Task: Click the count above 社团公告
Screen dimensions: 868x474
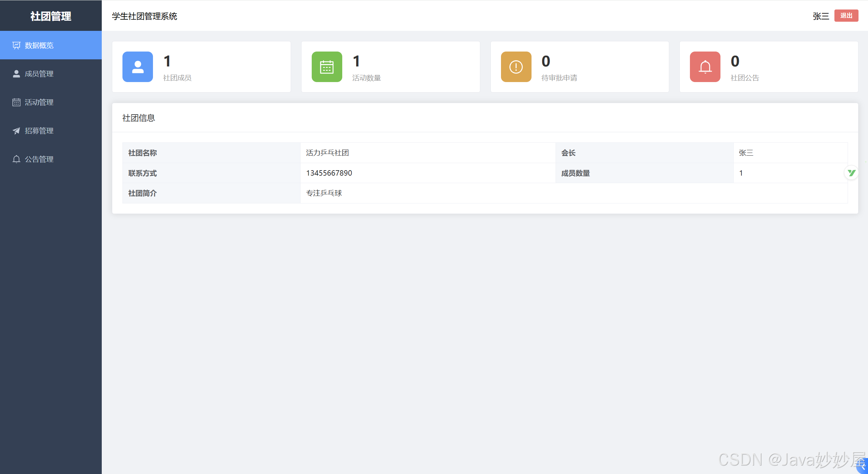Action: click(735, 61)
